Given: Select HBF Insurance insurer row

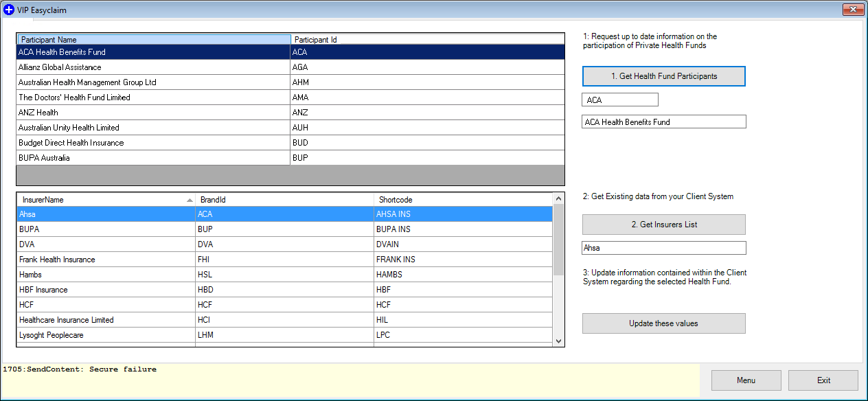Looking at the screenshot, I should click(285, 290).
